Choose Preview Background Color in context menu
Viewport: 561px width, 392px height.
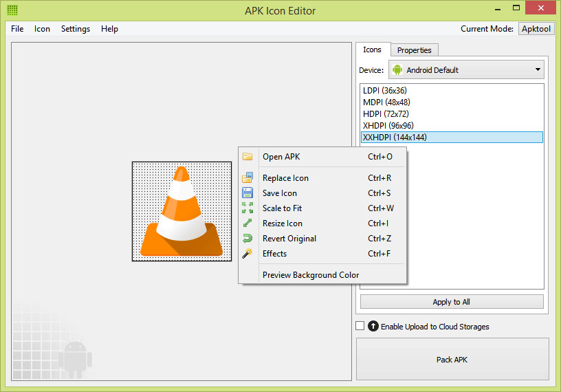pyautogui.click(x=311, y=275)
